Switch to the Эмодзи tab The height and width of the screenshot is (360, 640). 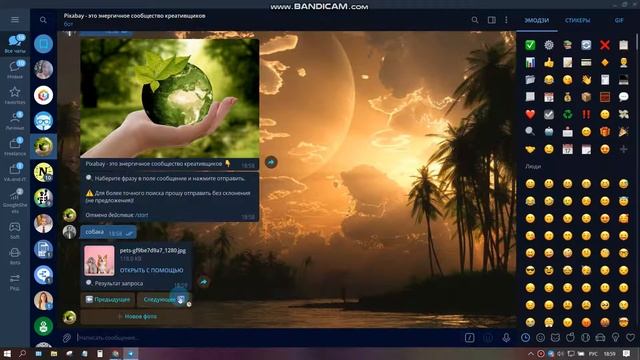(x=536, y=20)
